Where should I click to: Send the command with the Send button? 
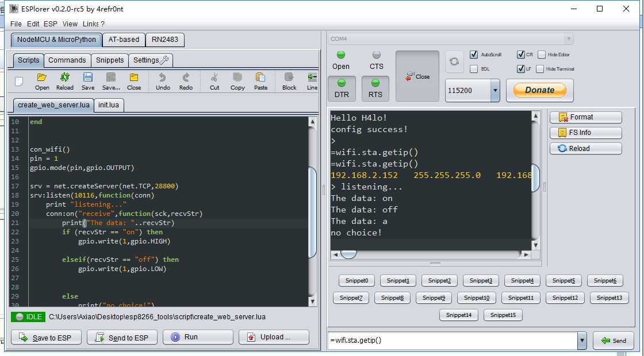(613, 340)
